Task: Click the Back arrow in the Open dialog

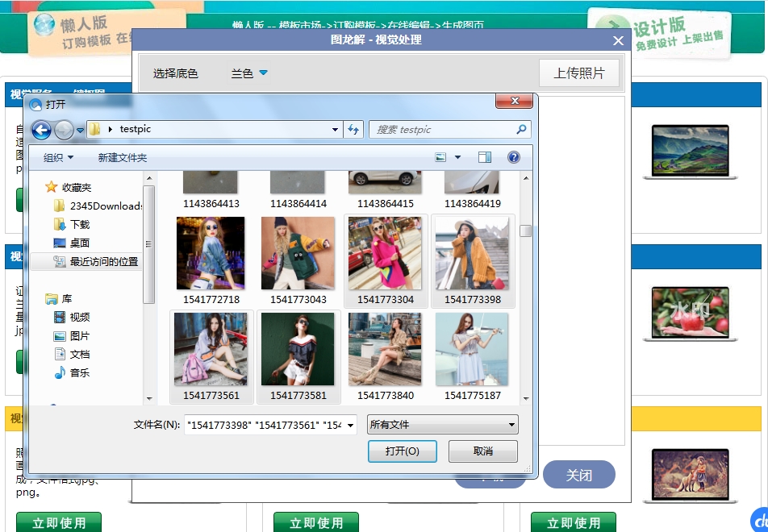Action: tap(42, 131)
